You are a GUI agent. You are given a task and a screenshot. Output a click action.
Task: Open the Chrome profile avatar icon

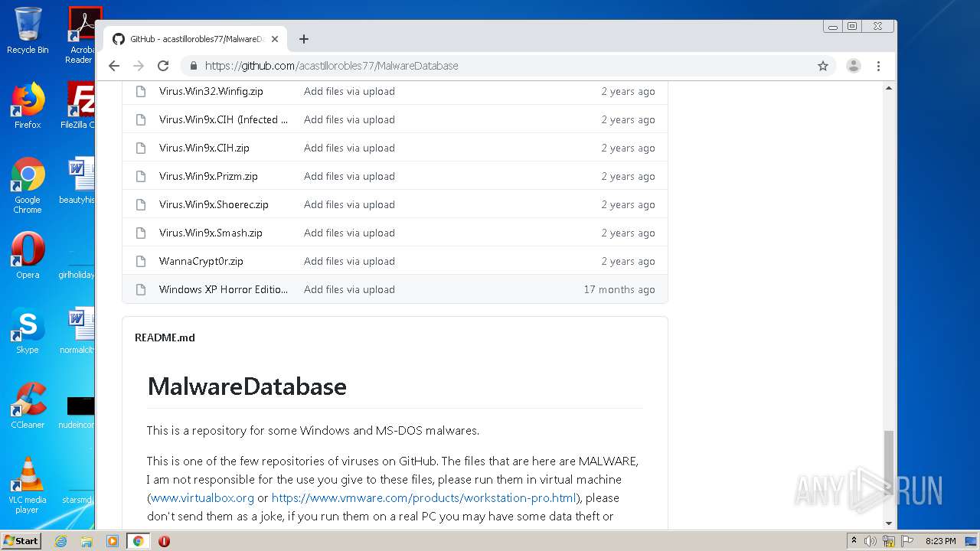[854, 66]
